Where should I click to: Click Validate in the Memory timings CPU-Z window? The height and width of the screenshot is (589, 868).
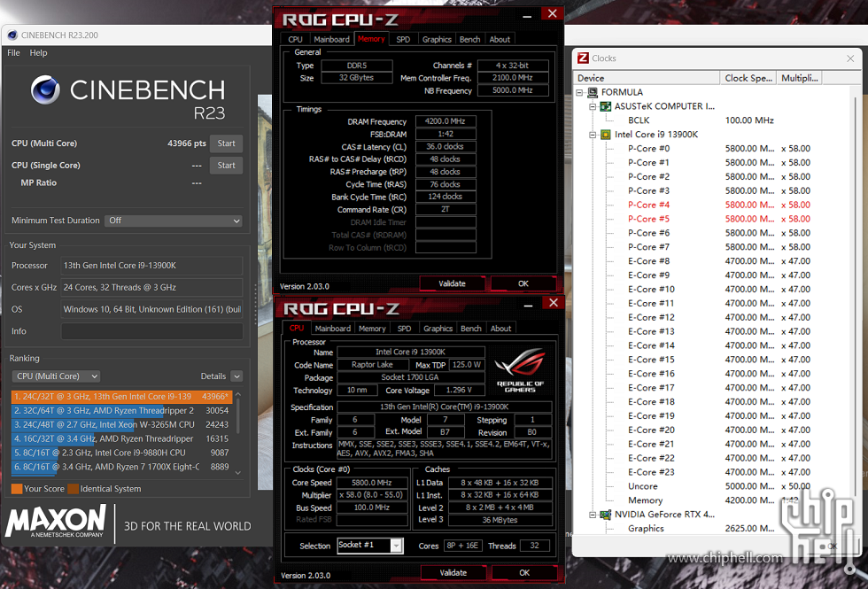453,283
